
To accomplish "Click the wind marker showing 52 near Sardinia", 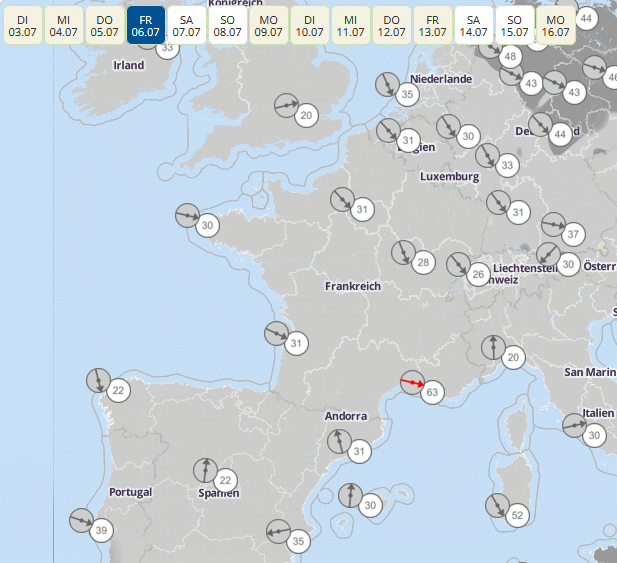I will click(516, 515).
